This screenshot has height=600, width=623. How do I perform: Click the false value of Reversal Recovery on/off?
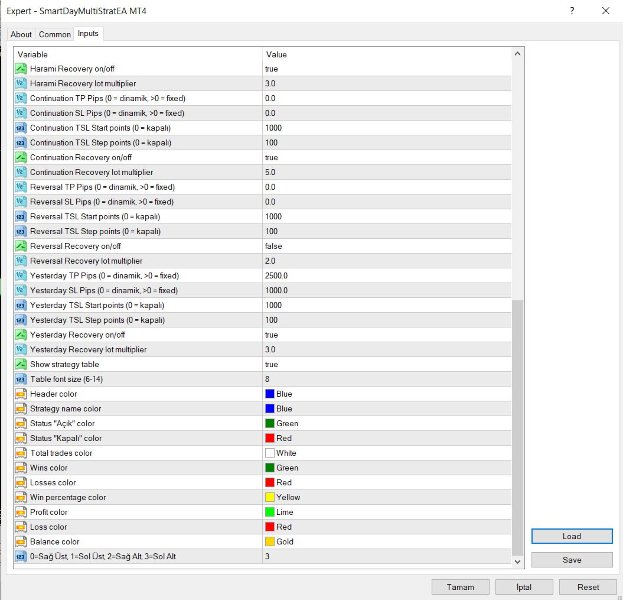click(x=273, y=246)
